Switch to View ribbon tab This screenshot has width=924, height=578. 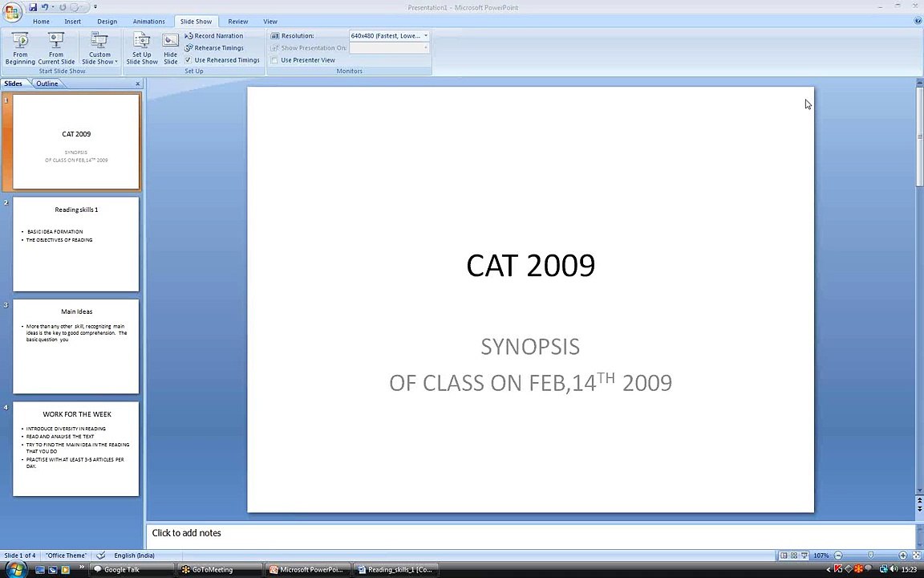click(269, 21)
